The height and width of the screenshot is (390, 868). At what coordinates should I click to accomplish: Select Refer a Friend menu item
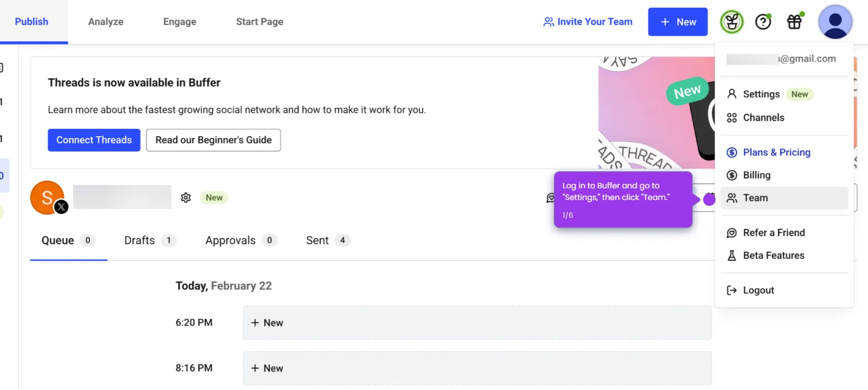pyautogui.click(x=784, y=233)
